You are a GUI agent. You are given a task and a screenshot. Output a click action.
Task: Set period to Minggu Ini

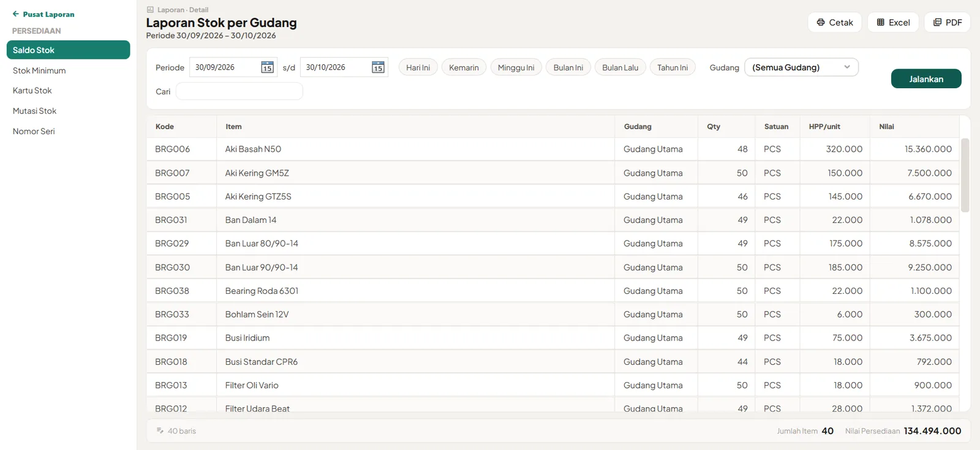(x=516, y=67)
